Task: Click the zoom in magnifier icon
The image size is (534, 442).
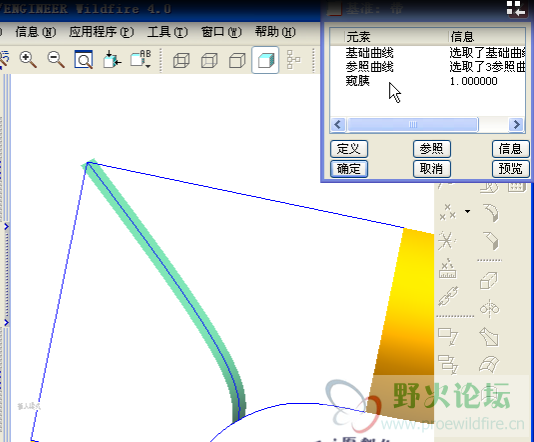Action: 28,60
